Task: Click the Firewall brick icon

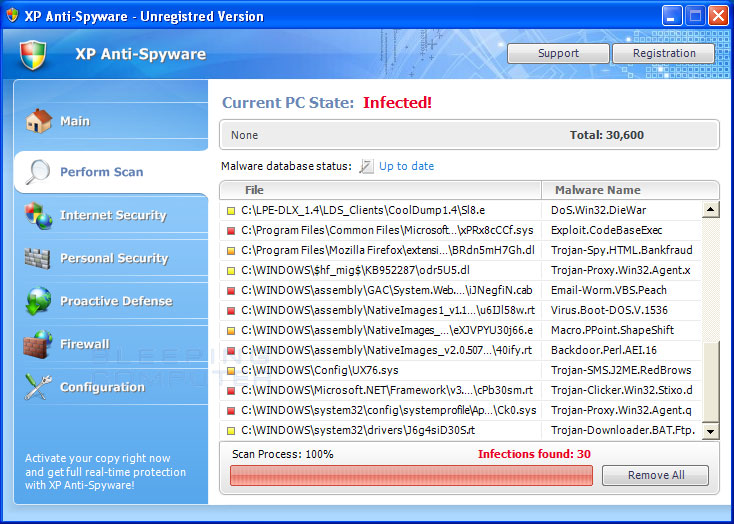Action: pyautogui.click(x=37, y=344)
